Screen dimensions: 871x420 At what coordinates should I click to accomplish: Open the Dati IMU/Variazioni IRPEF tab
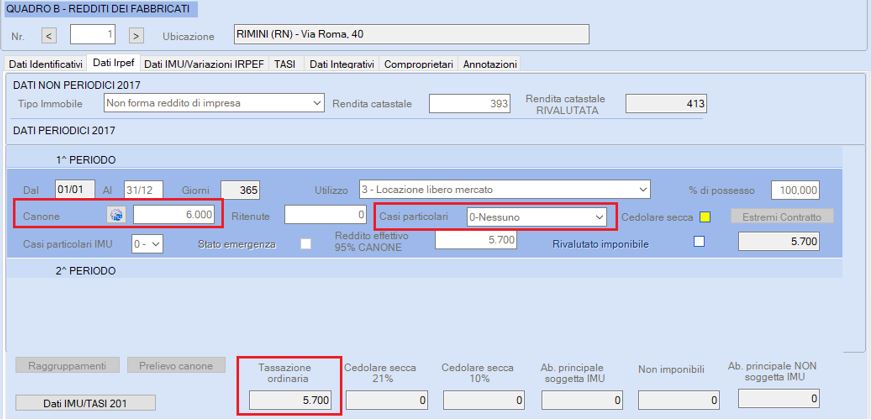click(204, 64)
